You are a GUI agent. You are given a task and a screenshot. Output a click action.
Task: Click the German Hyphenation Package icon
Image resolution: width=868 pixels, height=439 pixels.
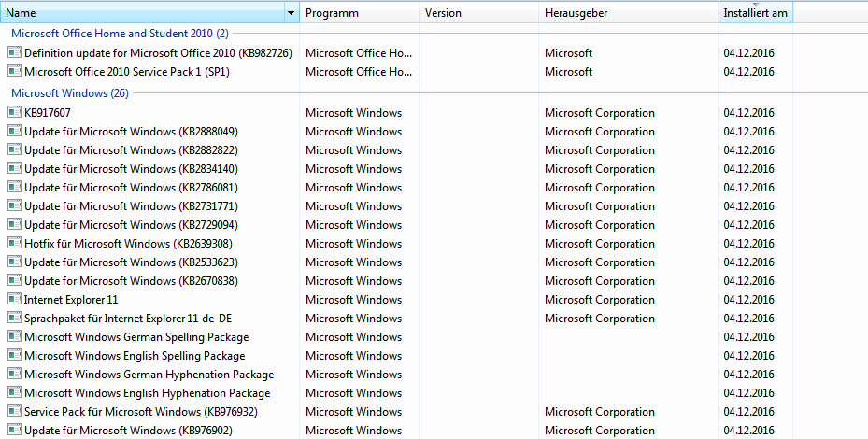pos(15,375)
